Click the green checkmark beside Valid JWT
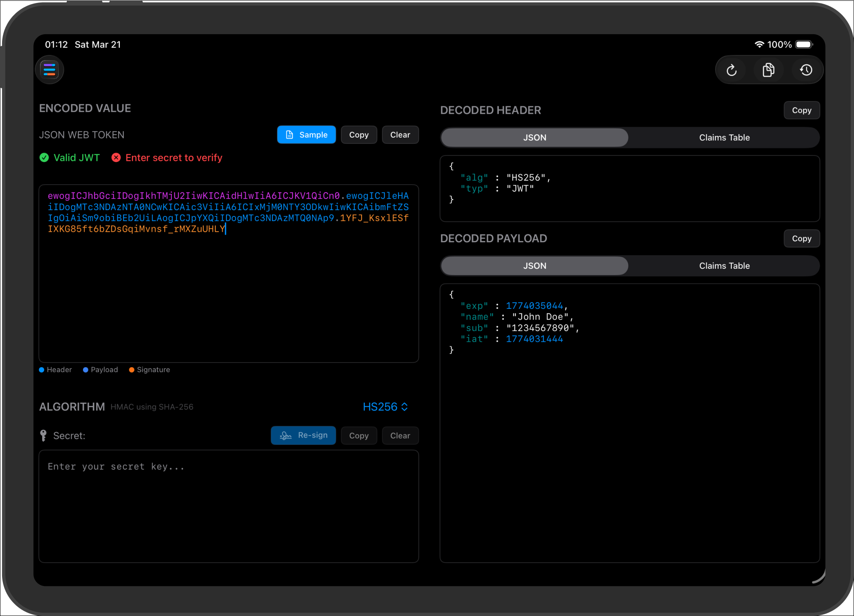Viewport: 854px width, 616px height. tap(44, 158)
